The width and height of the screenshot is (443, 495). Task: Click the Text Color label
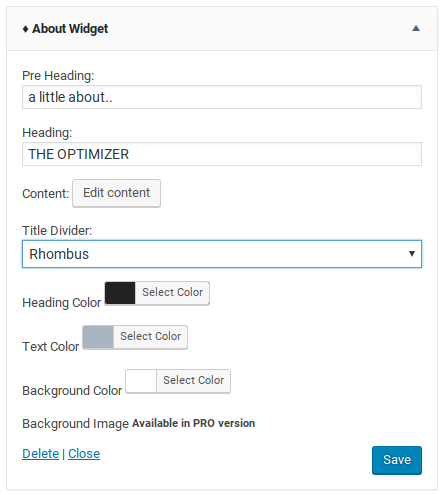[51, 347]
